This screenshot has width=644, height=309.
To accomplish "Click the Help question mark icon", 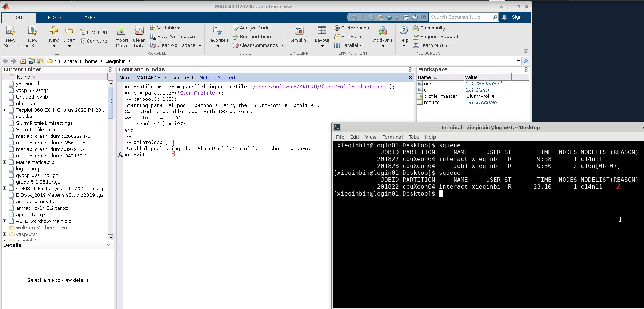I will click(x=403, y=30).
